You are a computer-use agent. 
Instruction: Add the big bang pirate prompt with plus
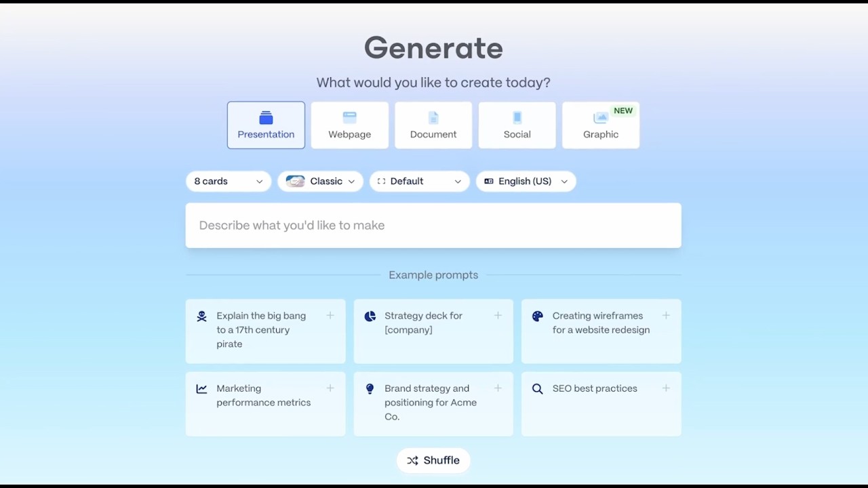(330, 316)
